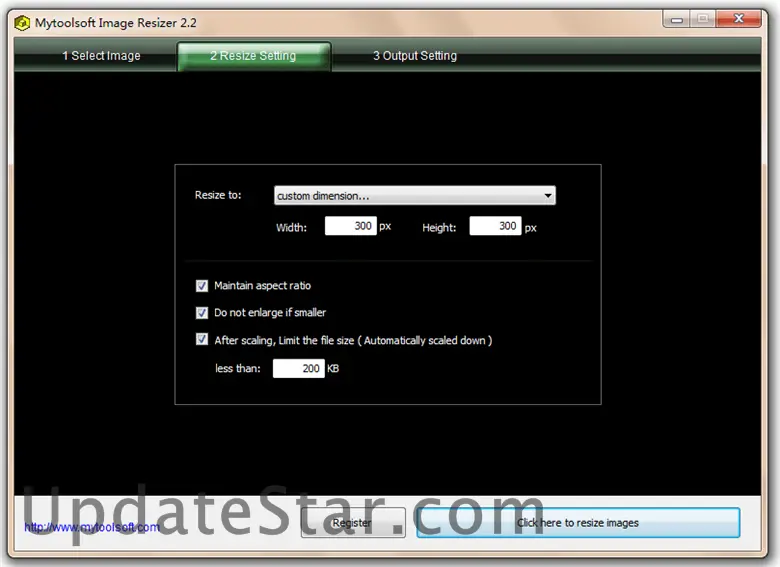
Task: Open the 2 Resize Setting tab
Action: click(x=254, y=56)
